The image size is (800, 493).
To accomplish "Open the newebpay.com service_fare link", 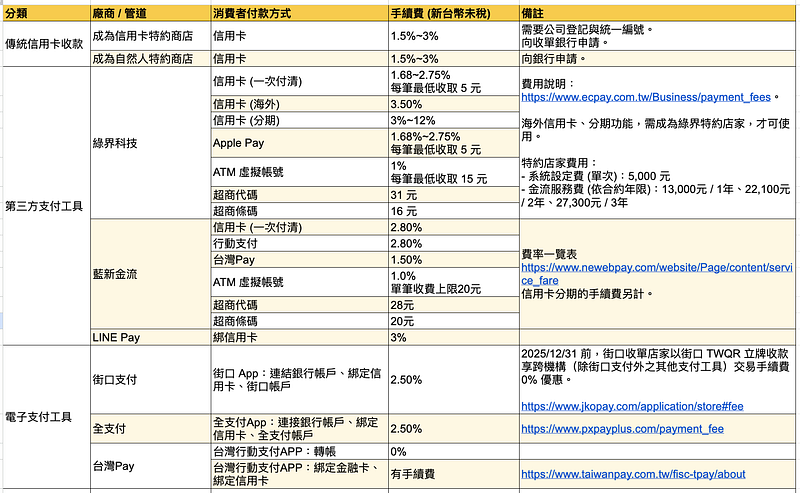I will click(x=657, y=274).
